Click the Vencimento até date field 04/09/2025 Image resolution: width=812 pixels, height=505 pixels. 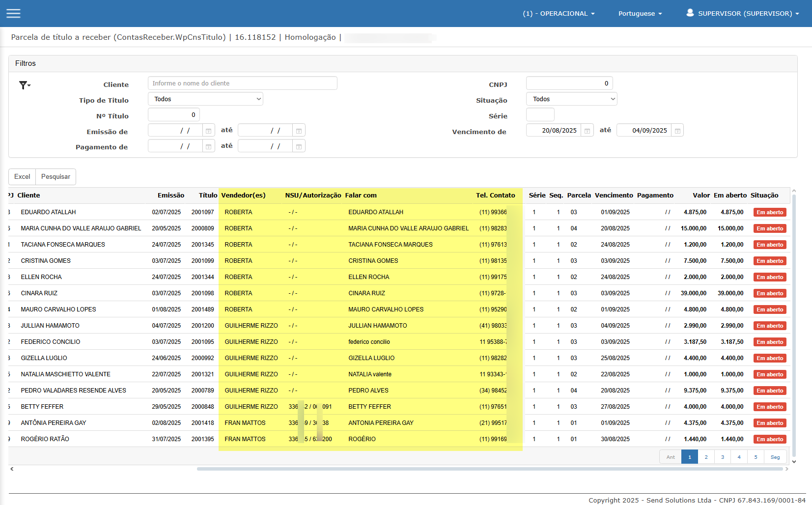(644, 131)
